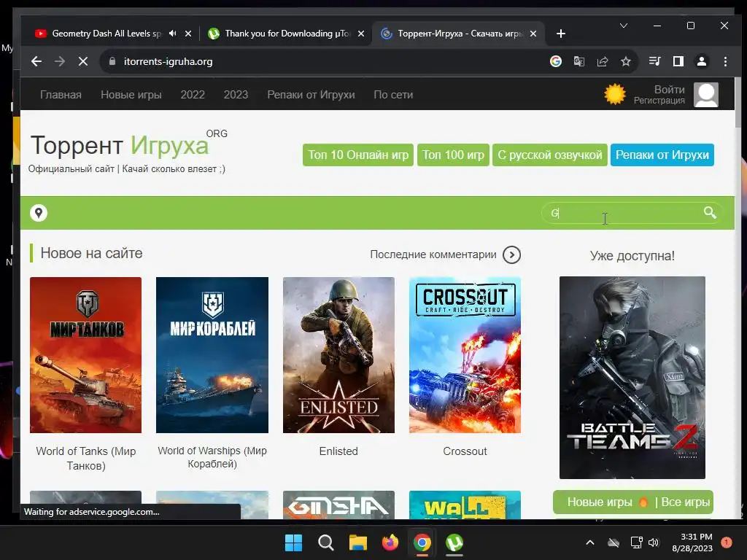This screenshot has height=560, width=747.
Task: Click the magnifier search submit icon
Action: (x=710, y=212)
